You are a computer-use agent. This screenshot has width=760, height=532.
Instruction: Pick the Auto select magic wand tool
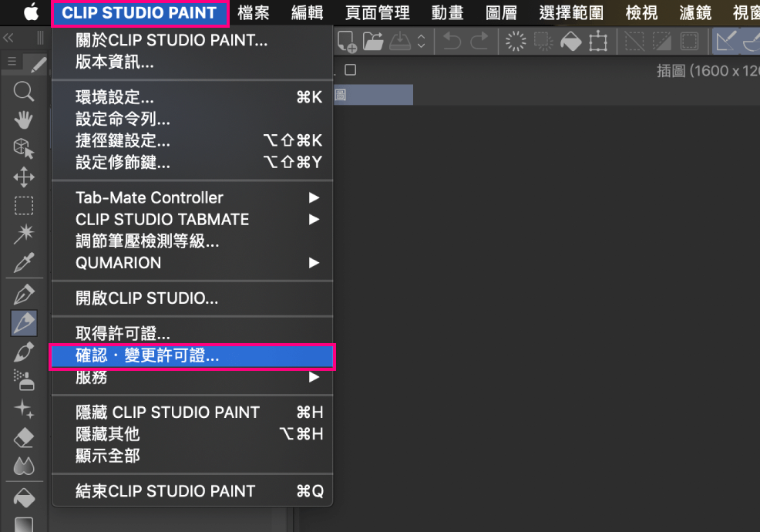(x=24, y=234)
